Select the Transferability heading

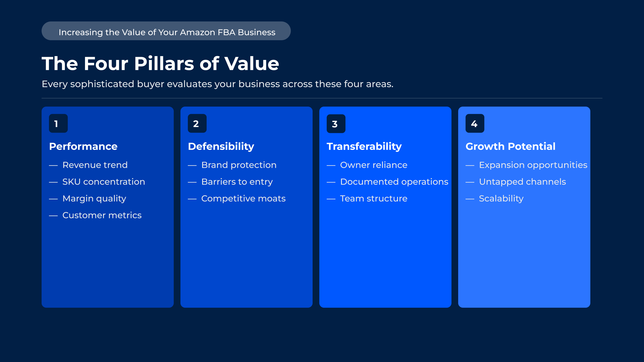click(364, 146)
